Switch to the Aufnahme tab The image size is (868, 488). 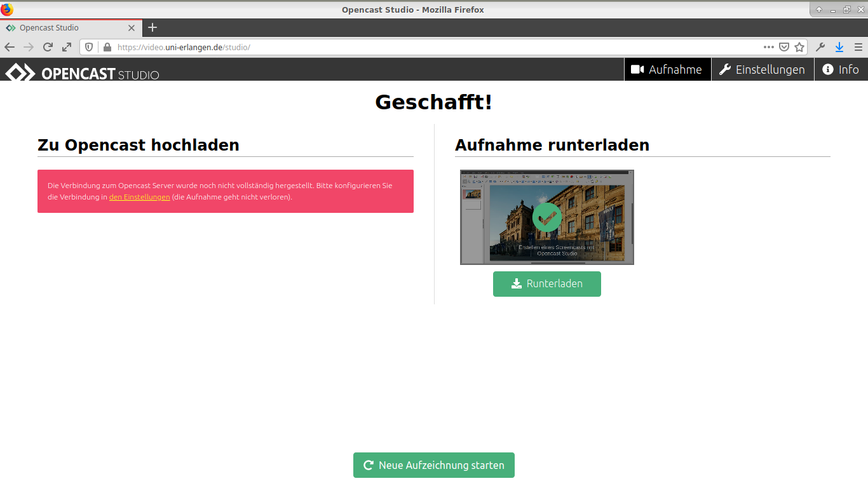(x=667, y=69)
